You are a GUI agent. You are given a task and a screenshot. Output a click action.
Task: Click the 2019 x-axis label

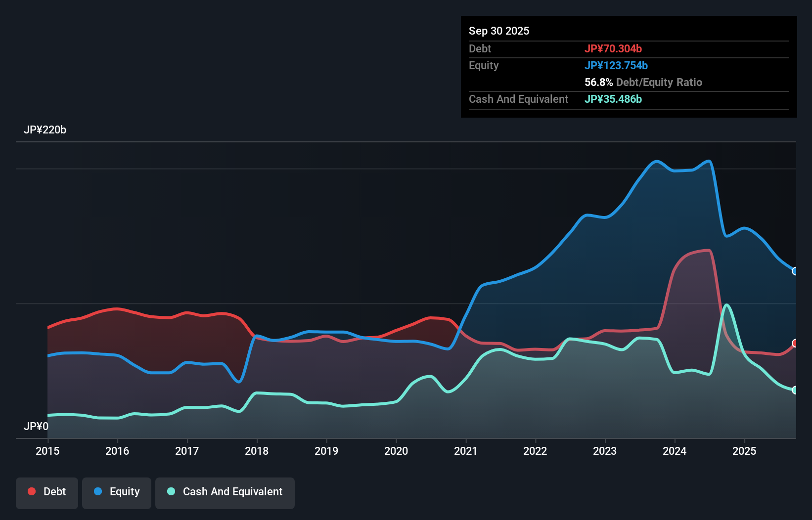click(x=326, y=451)
